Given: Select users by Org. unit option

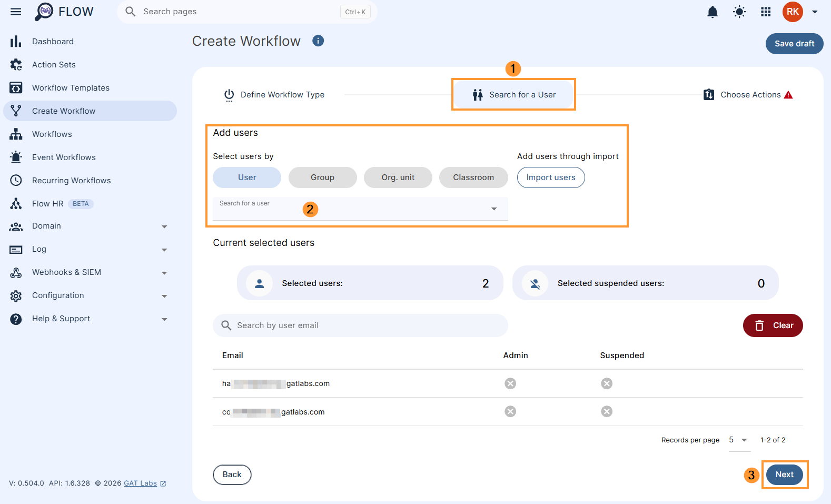Looking at the screenshot, I should [x=398, y=177].
